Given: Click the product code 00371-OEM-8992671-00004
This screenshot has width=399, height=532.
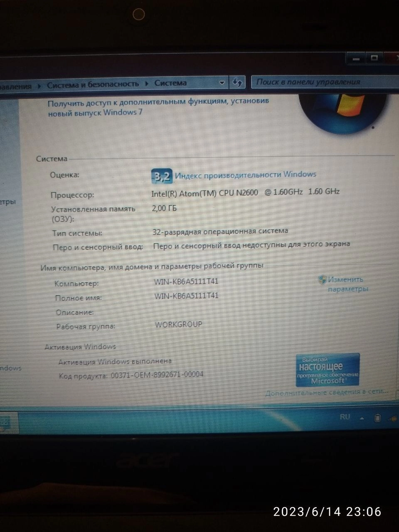Looking at the screenshot, I should pos(157,375).
